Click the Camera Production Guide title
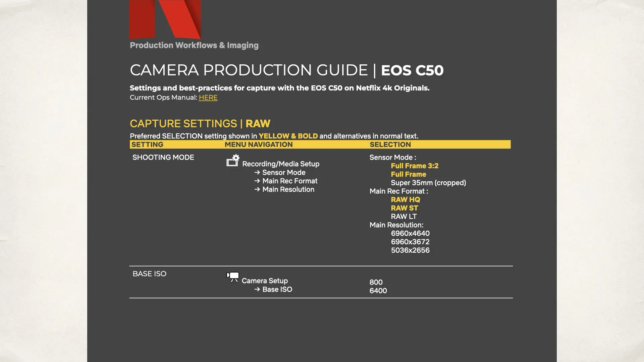Viewport: 644px width, 362px height. click(286, 70)
